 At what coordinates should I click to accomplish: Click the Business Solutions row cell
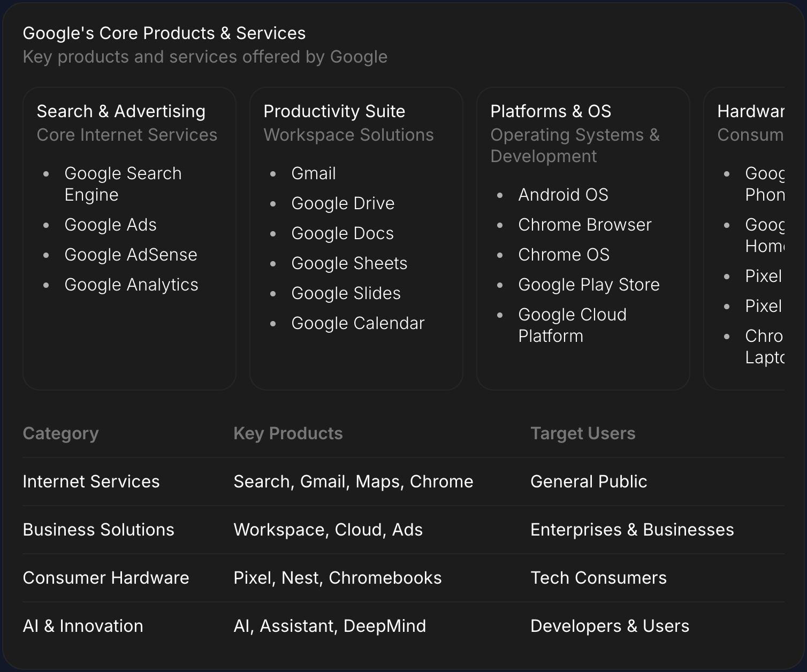point(98,530)
